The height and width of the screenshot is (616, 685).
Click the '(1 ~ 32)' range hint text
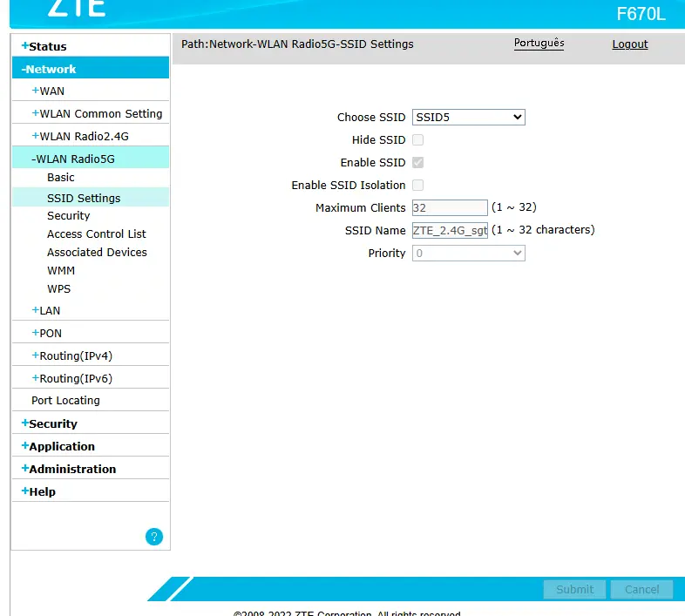tap(514, 207)
